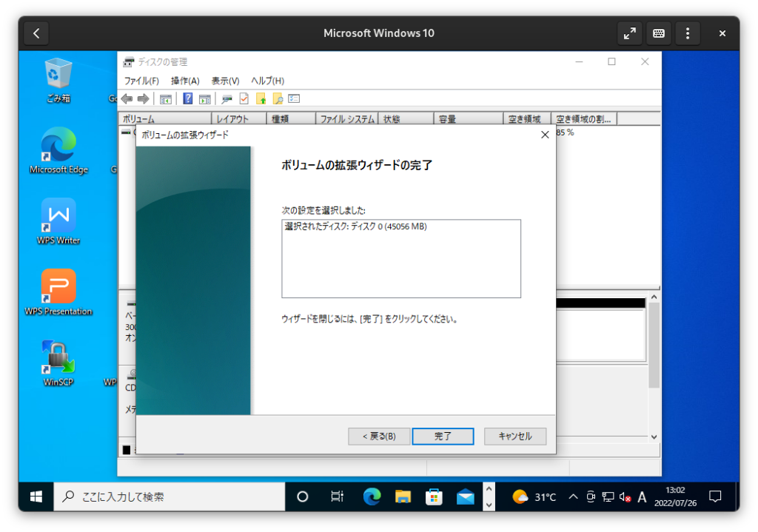The image size is (758, 532).
Task: Open the ファイル(F) menu
Action: pyautogui.click(x=141, y=81)
